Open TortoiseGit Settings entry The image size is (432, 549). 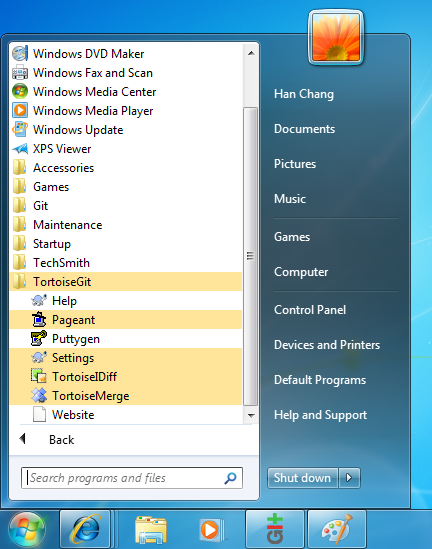[x=126, y=358]
